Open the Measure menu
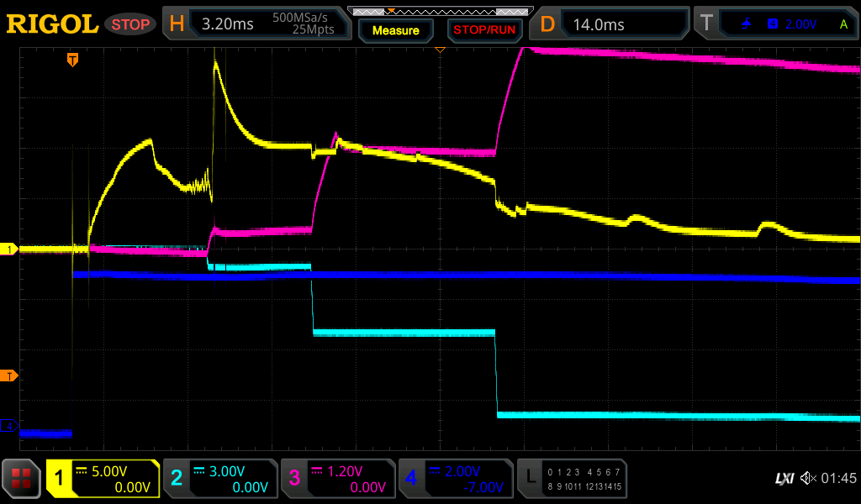 point(396,30)
